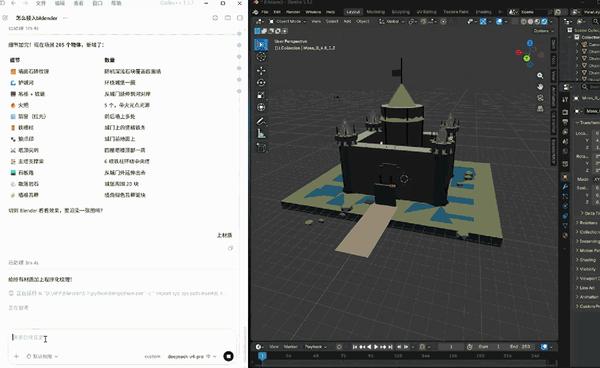
Task: Open the Global transform orientation dropdown
Action: click(391, 21)
